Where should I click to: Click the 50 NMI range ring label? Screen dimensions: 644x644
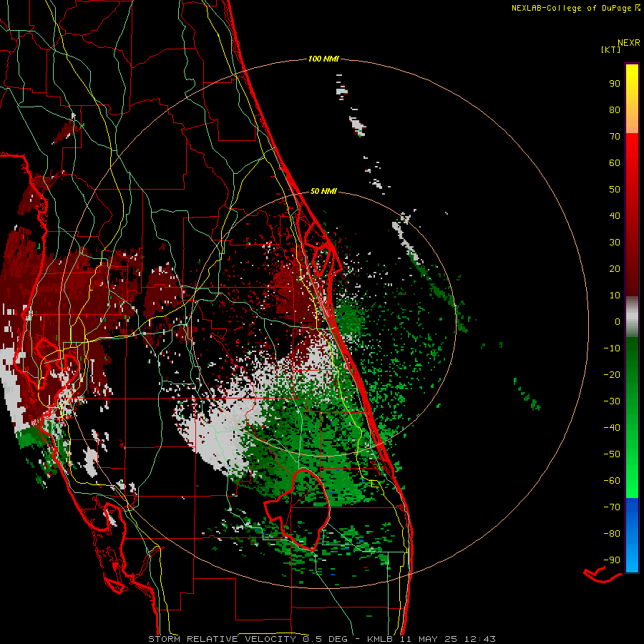tap(323, 191)
